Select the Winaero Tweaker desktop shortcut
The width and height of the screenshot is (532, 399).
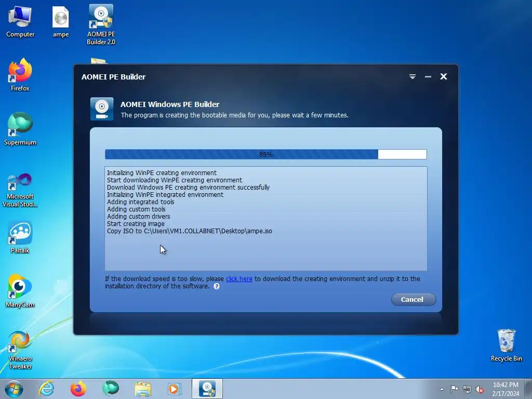(x=20, y=350)
